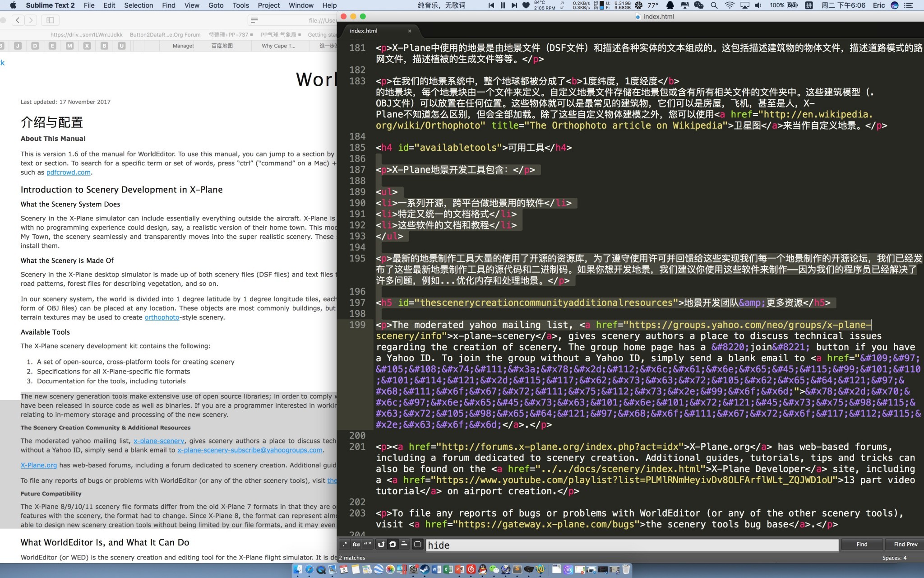Click the find input containing 'hide'
924x578 pixels.
click(x=632, y=545)
